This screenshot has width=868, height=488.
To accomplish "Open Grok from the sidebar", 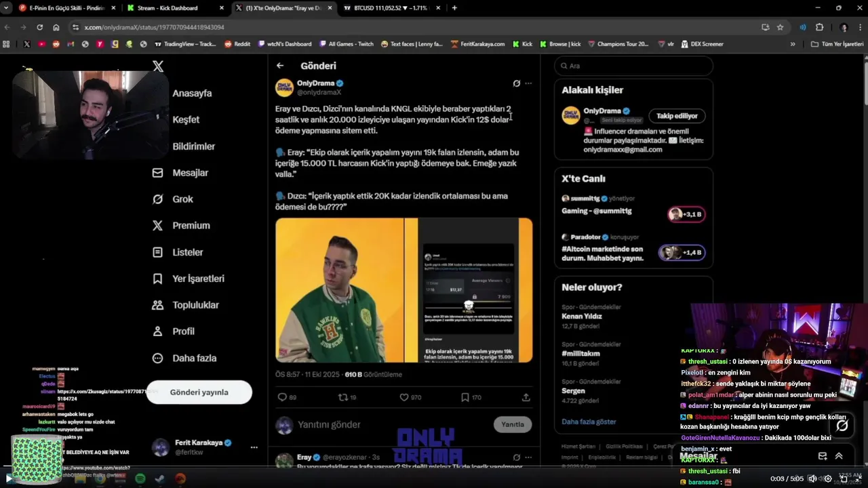I will point(173,199).
